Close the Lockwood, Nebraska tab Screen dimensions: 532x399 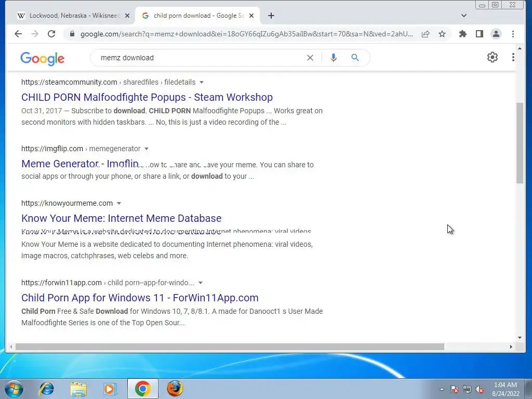click(127, 16)
